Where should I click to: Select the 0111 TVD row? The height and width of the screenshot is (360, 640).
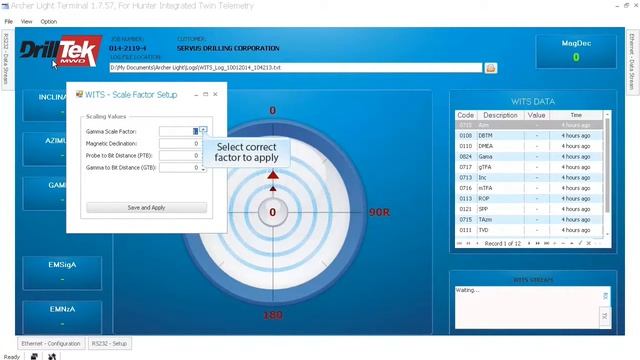529,230
